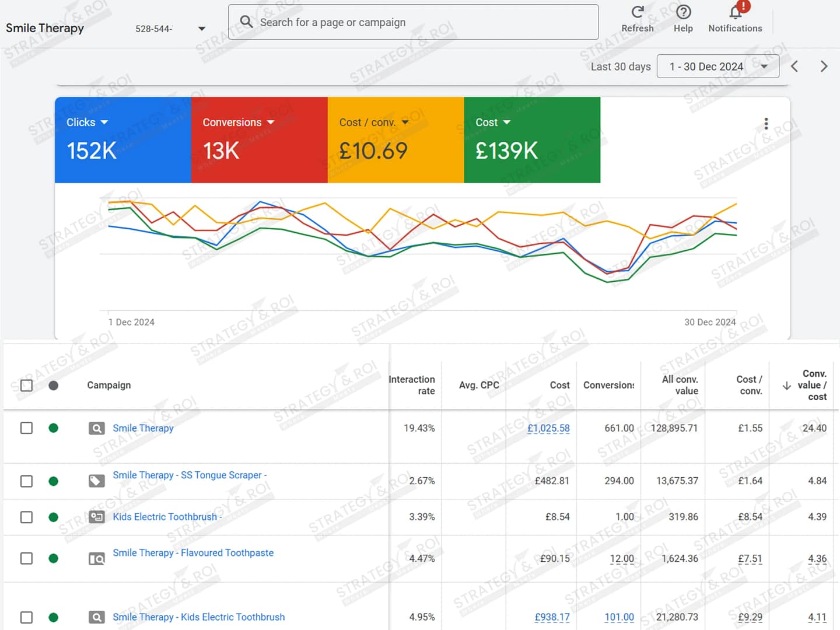The width and height of the screenshot is (840, 630).
Task: Open the Help icon
Action: pyautogui.click(x=683, y=12)
